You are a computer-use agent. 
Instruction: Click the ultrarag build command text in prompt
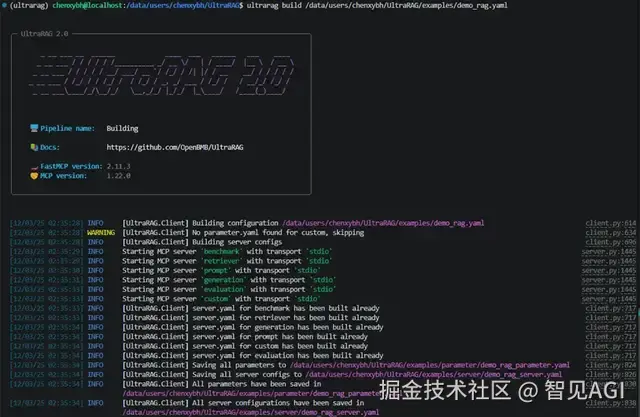pyautogui.click(x=377, y=5)
